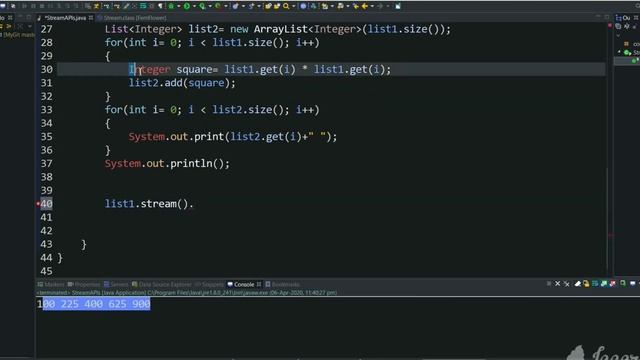
Task: Open the Search icon dropdown arrow
Action: pos(293,6)
